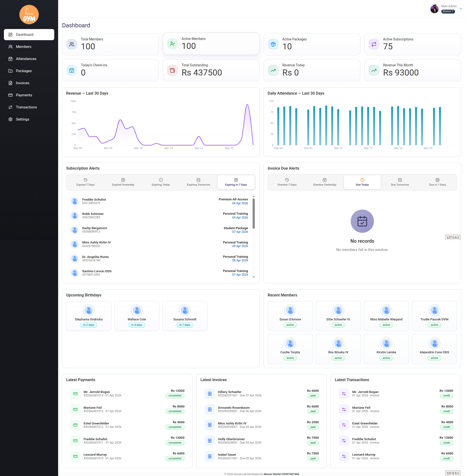
Task: Click the Subscription Alerts list scrollbar
Action: pos(254,212)
